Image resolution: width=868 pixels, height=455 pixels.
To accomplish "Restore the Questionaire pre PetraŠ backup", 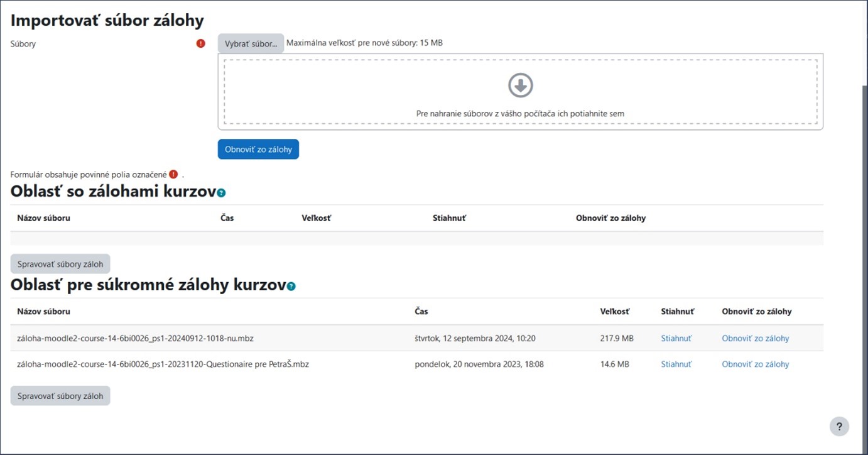I will (755, 364).
